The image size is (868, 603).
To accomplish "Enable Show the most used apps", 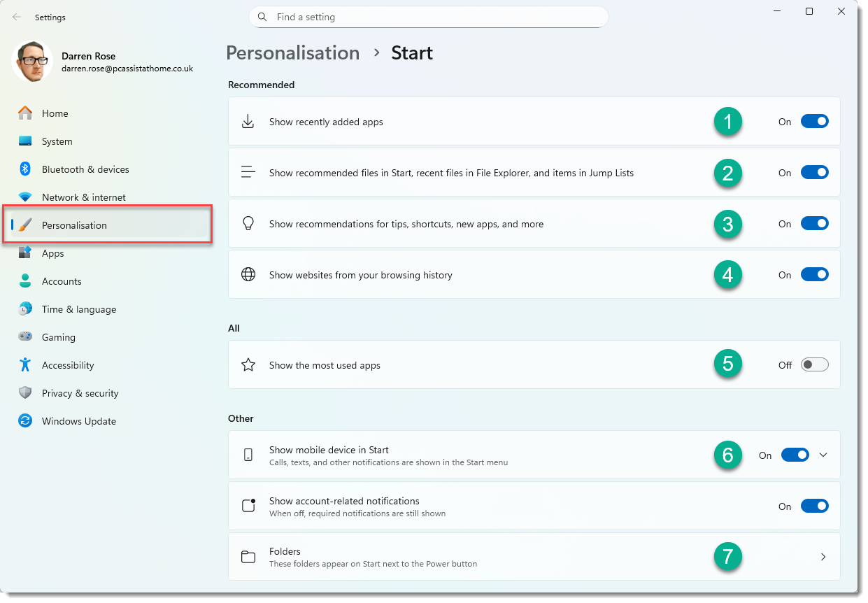I will click(814, 364).
